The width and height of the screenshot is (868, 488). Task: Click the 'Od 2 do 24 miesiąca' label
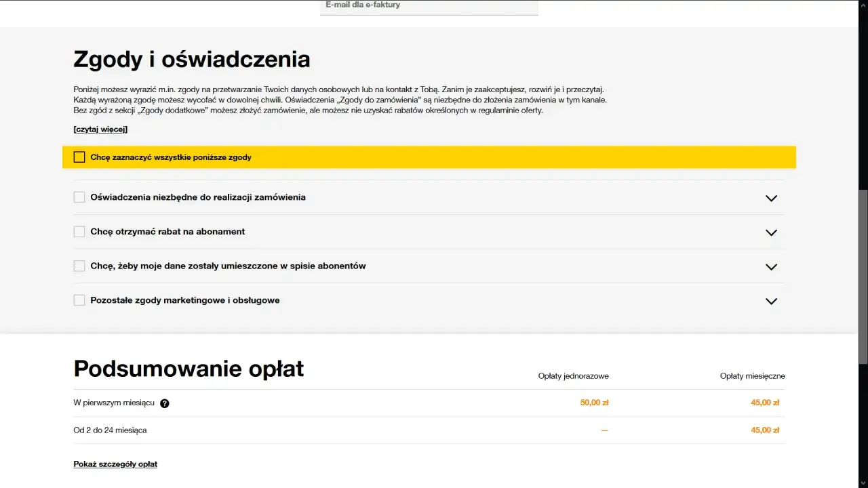[110, 430]
